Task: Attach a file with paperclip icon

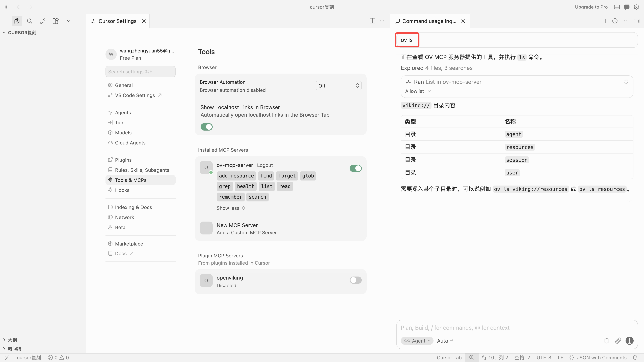Action: point(618,341)
